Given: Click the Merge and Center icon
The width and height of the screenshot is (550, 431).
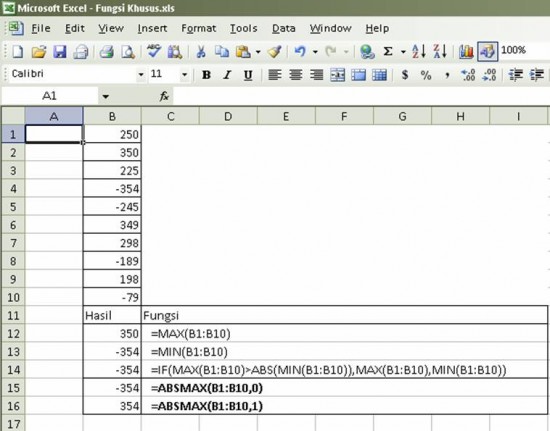Looking at the screenshot, I should tap(337, 75).
